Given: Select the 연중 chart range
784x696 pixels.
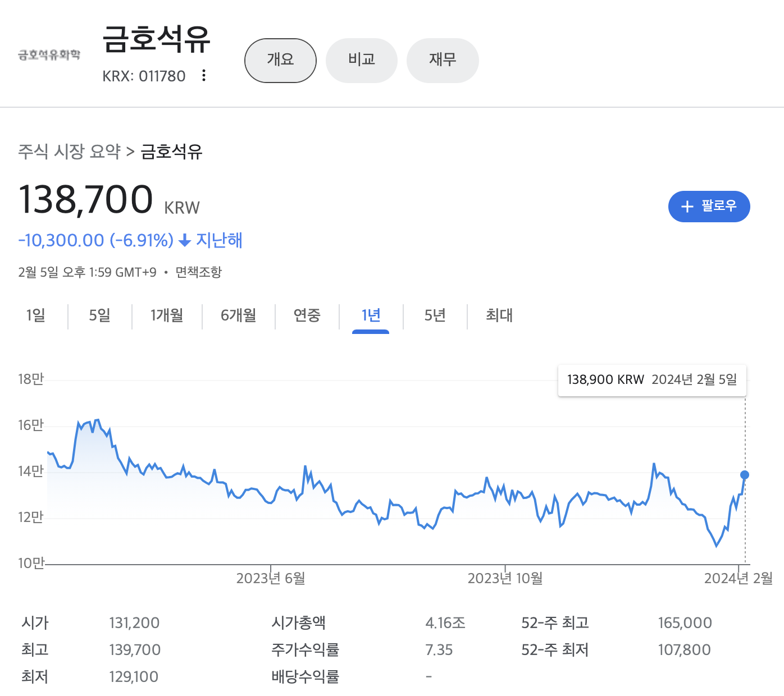Looking at the screenshot, I should (x=307, y=315).
